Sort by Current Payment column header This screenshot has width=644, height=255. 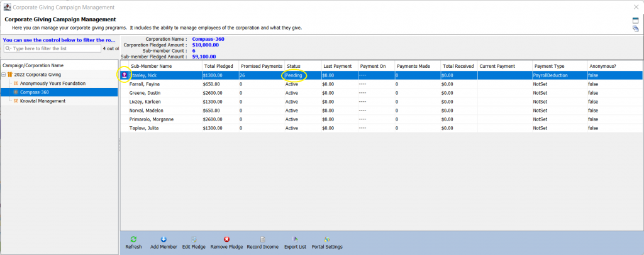tap(505, 66)
